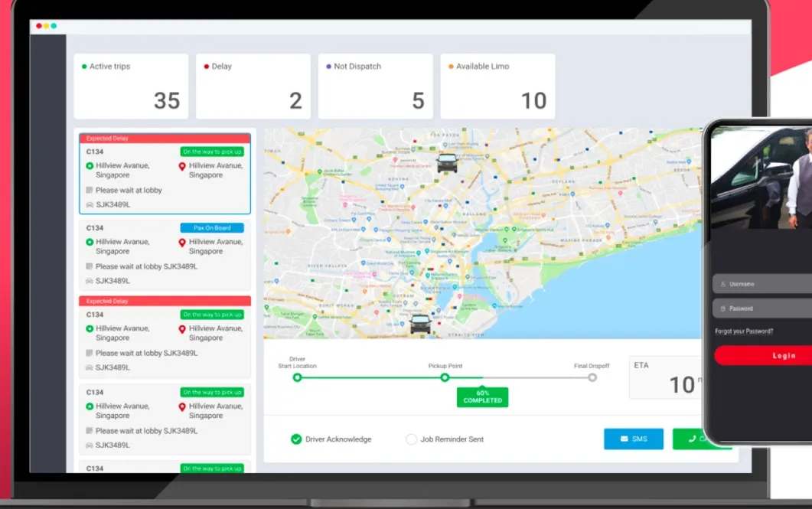Click the number 2 under Delay
This screenshot has height=509, width=812.
295,100
